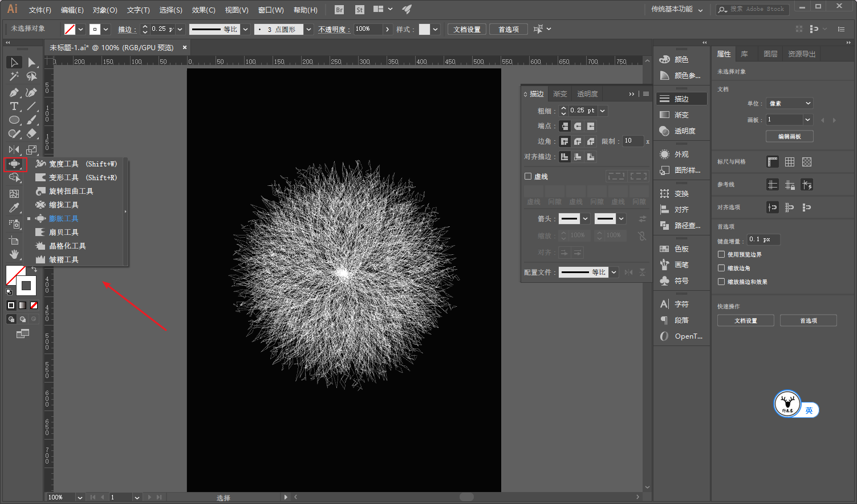The height and width of the screenshot is (504, 857).
Task: Choose the Magic Wand tool
Action: pyautogui.click(x=14, y=76)
